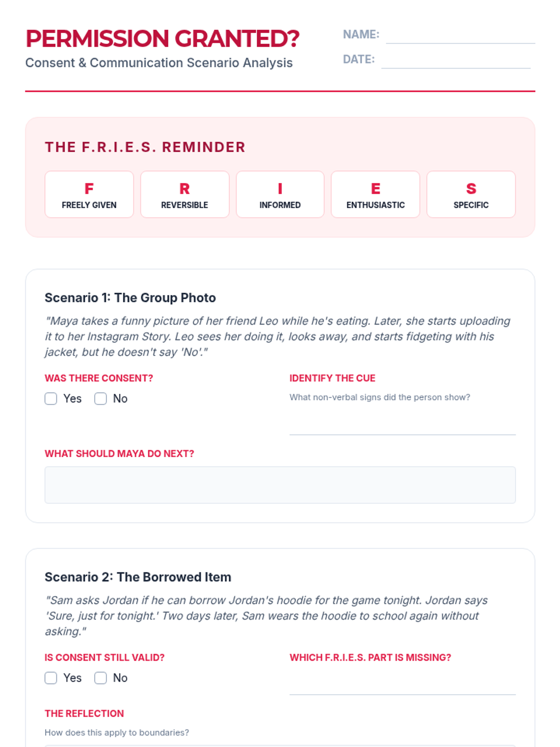Screen dimensions: 560x747
Task: Click the Permission Granted? title
Action: click(162, 39)
